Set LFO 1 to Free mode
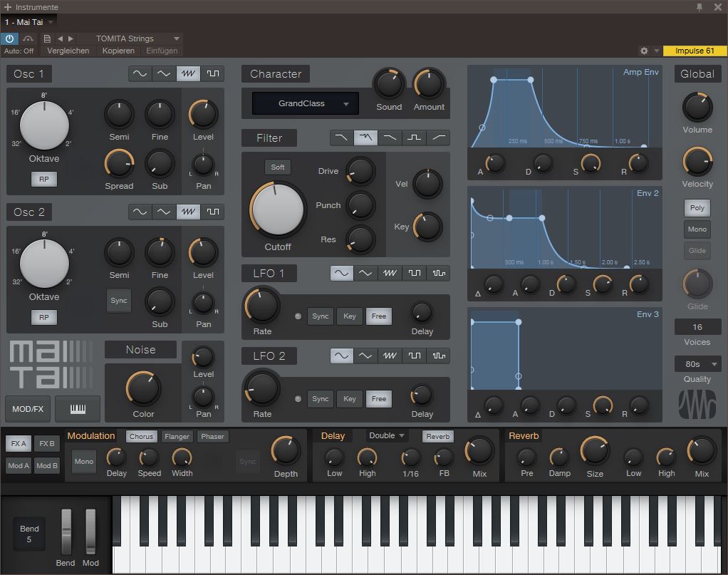The width and height of the screenshot is (728, 575). point(379,316)
